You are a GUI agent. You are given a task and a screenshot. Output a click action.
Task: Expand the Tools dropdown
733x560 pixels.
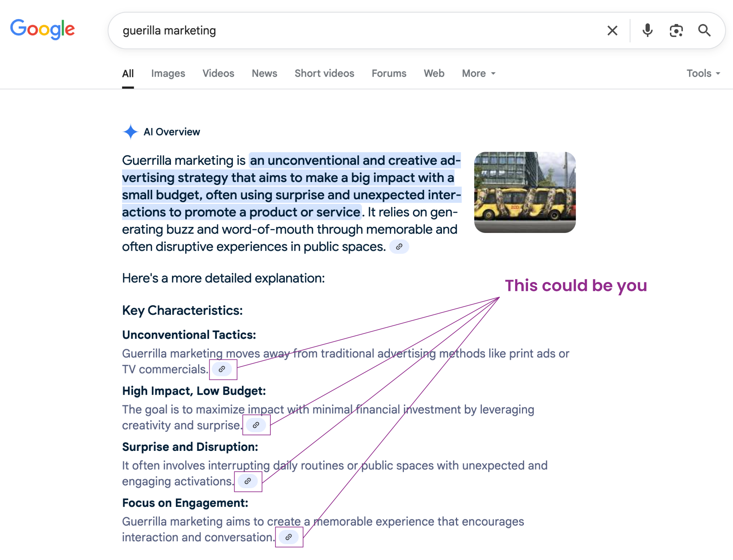(x=703, y=73)
